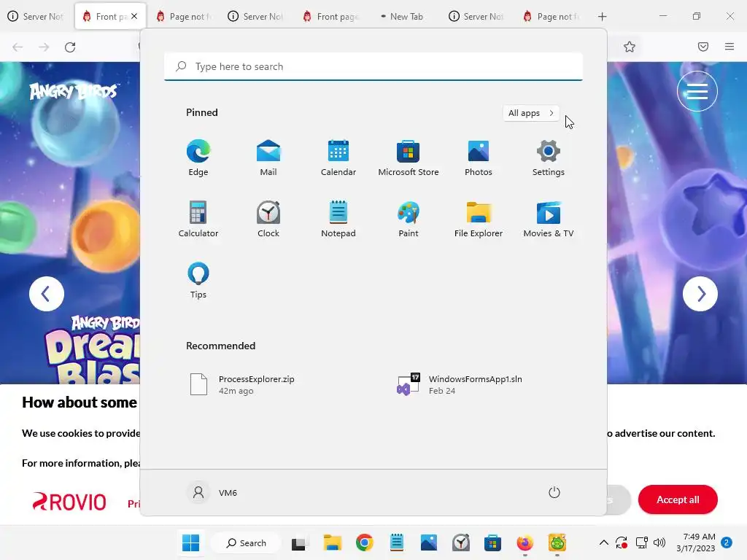The height and width of the screenshot is (560, 747).
Task: Go to next carousel slide arrow
Action: [700, 294]
